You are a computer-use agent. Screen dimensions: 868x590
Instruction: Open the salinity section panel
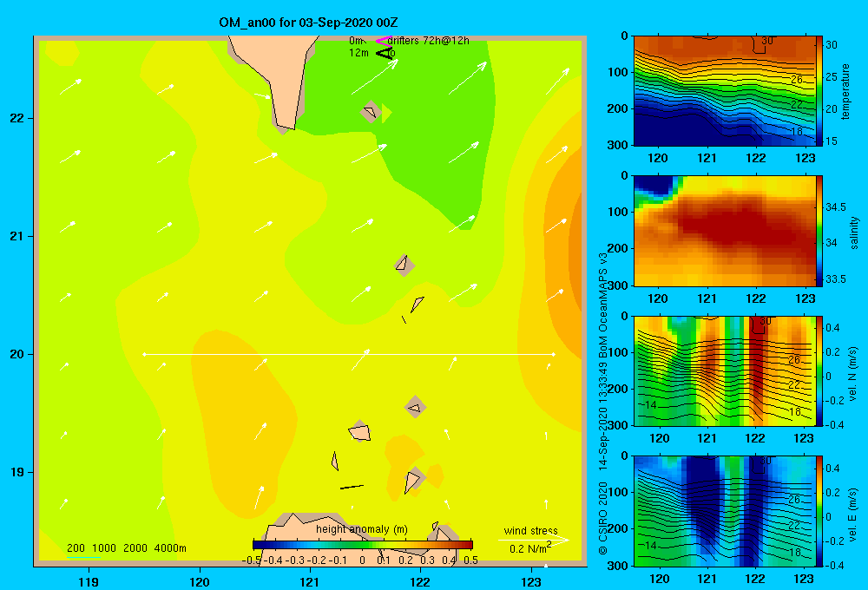[724, 232]
